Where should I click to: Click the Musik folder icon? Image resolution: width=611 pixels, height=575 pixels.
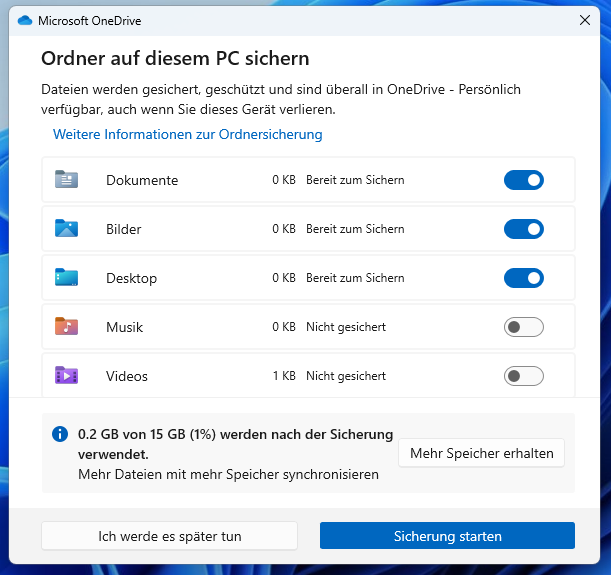[66, 326]
